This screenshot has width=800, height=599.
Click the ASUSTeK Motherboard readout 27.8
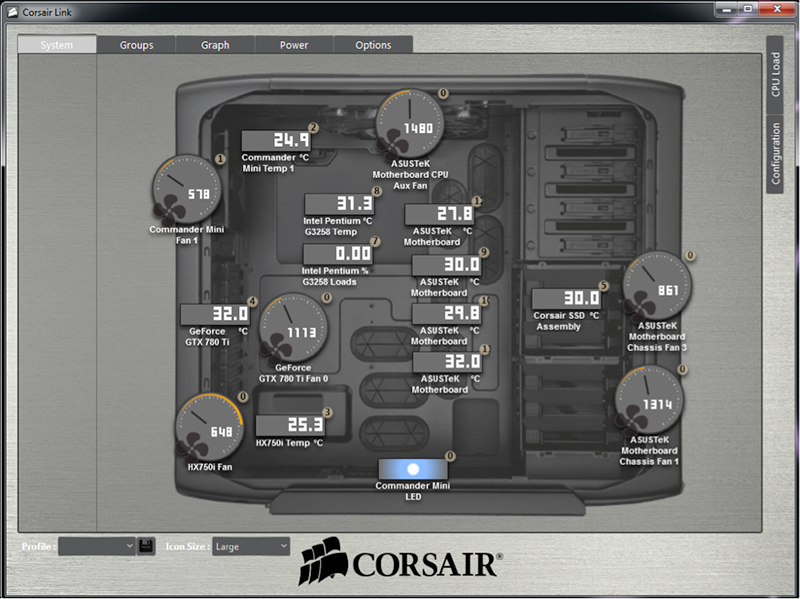point(439,214)
